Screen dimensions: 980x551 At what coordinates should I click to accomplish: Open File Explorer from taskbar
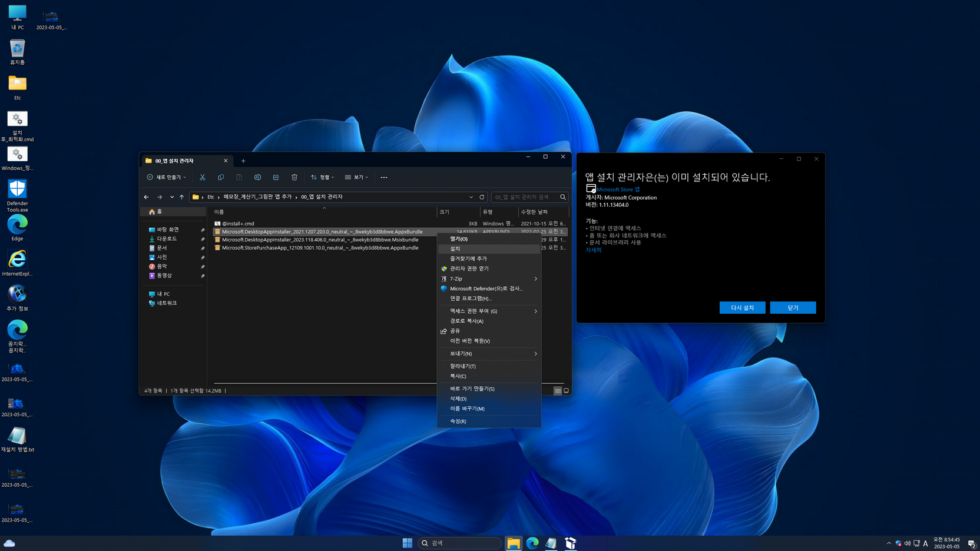coord(514,543)
